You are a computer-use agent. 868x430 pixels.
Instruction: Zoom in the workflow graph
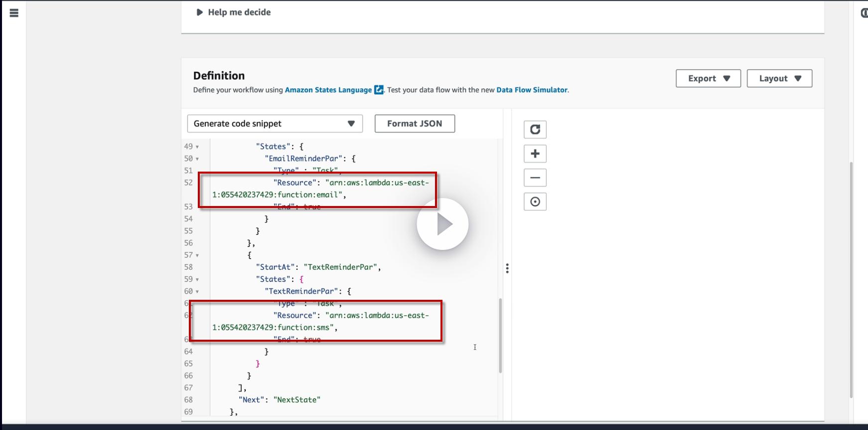pyautogui.click(x=535, y=154)
